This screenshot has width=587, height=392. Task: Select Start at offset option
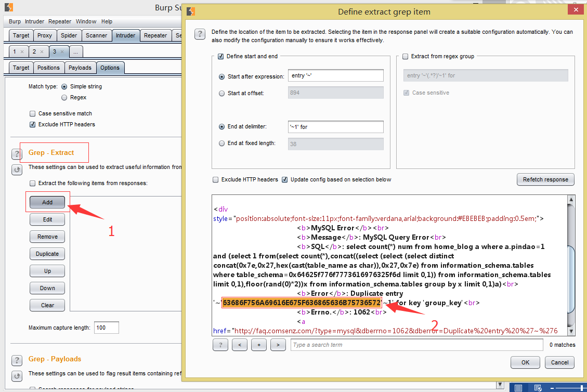221,93
